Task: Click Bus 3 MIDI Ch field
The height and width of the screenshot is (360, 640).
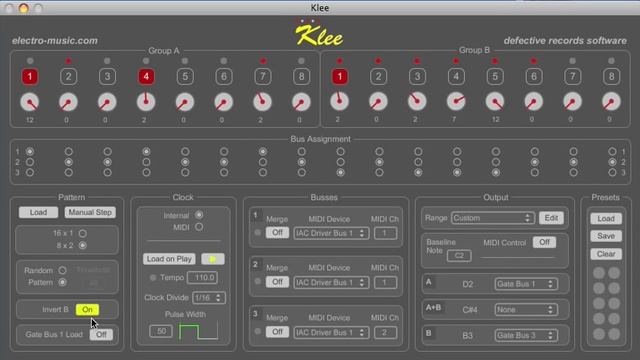Action: 385,332
